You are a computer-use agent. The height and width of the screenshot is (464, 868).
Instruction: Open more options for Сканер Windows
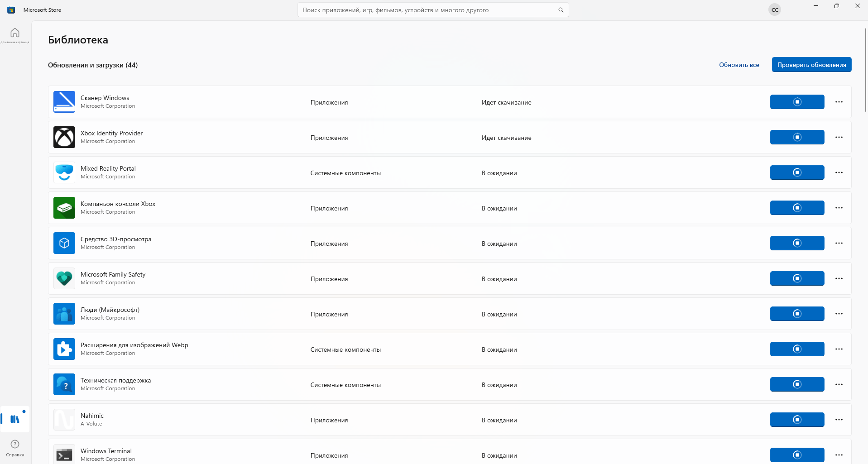[x=839, y=102]
